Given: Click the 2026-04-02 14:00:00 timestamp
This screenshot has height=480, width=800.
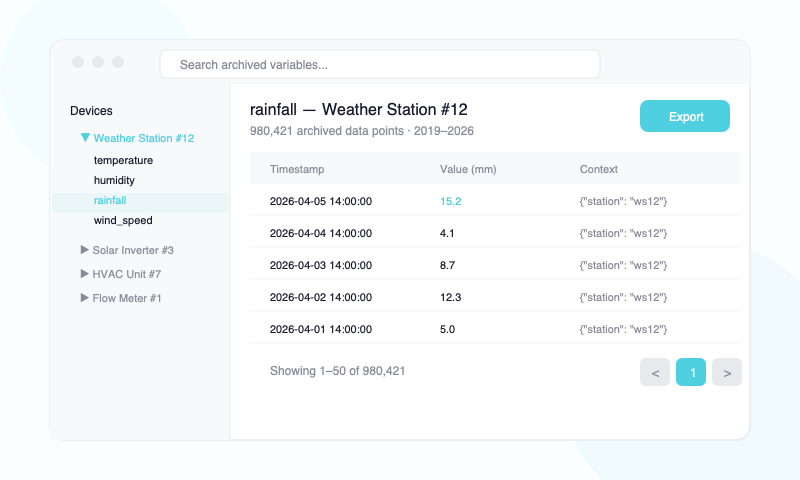Looking at the screenshot, I should pyautogui.click(x=321, y=297).
